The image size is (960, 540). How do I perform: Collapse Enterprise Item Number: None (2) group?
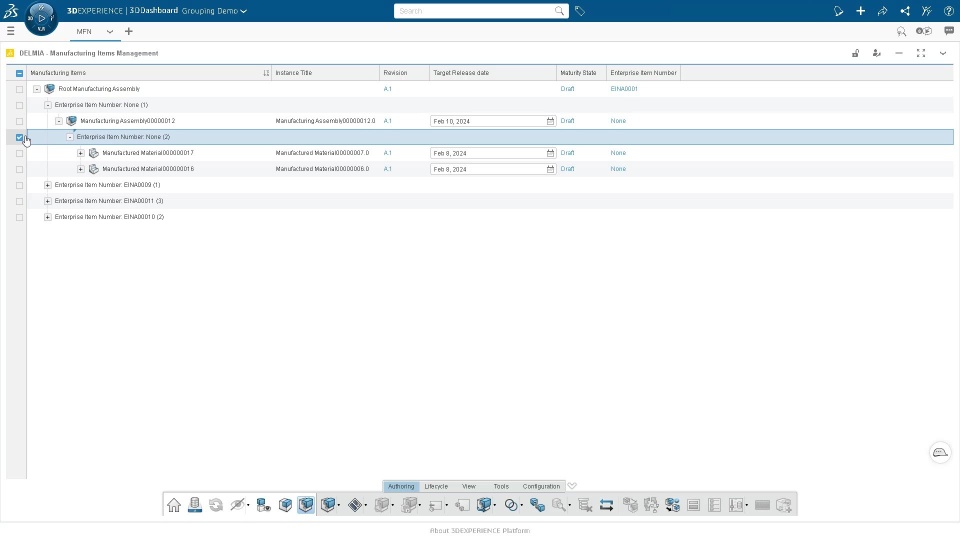(70, 137)
